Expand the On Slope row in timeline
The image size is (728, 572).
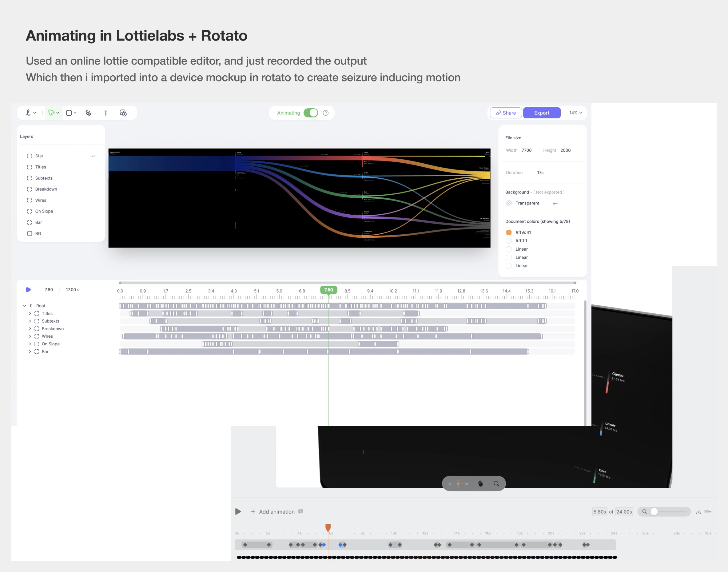(x=30, y=344)
